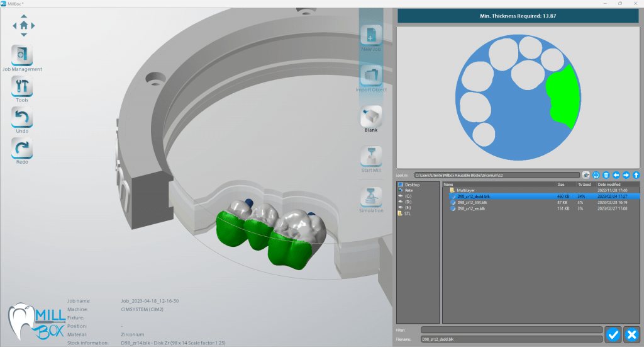Click the blue basket icon beside trash

tap(596, 175)
